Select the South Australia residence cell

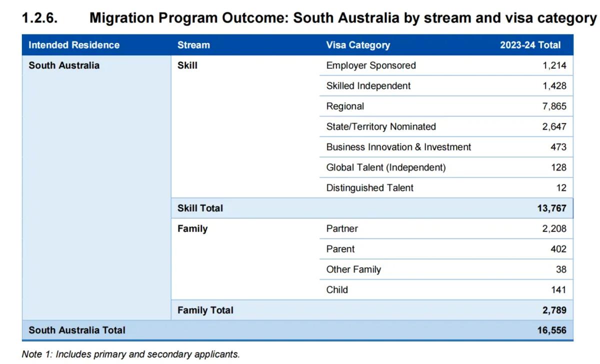[x=64, y=65]
